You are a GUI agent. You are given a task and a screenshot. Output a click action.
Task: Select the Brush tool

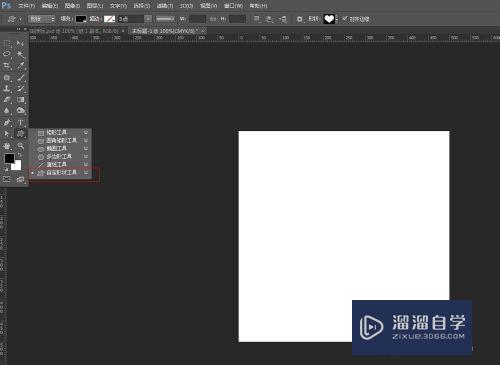coord(21,78)
